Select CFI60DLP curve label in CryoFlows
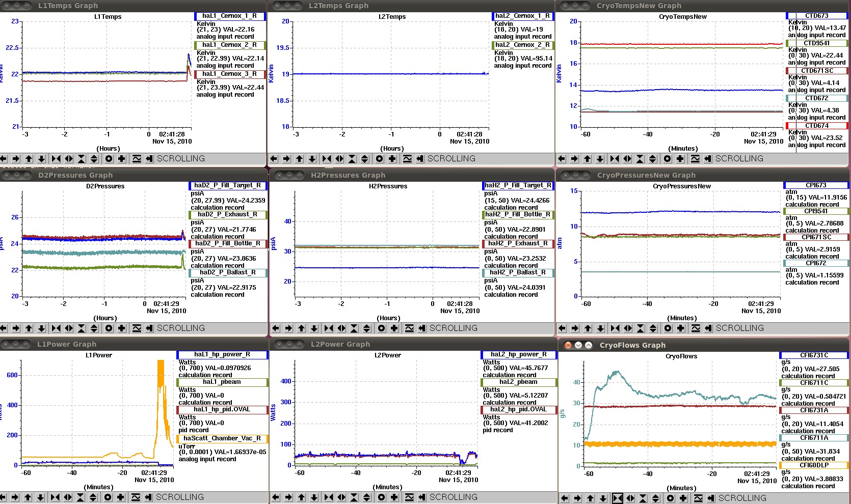 click(x=814, y=465)
